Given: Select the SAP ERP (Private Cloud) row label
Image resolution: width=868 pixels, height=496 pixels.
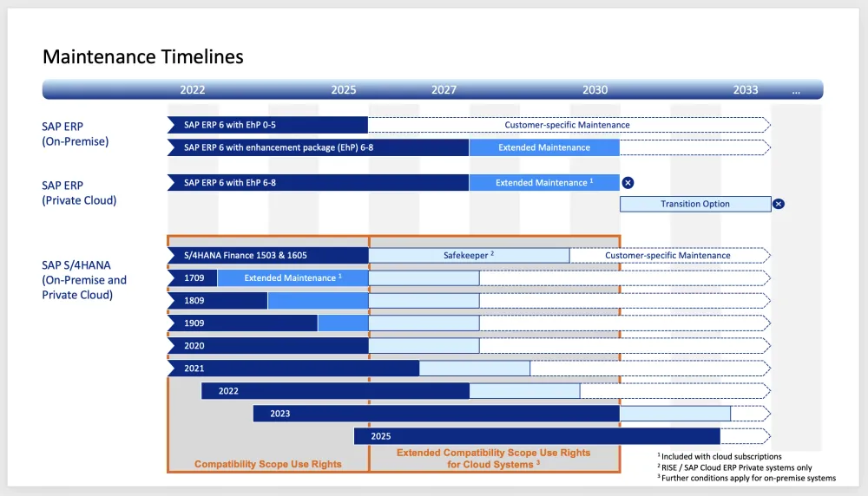Looking at the screenshot, I should [79, 193].
